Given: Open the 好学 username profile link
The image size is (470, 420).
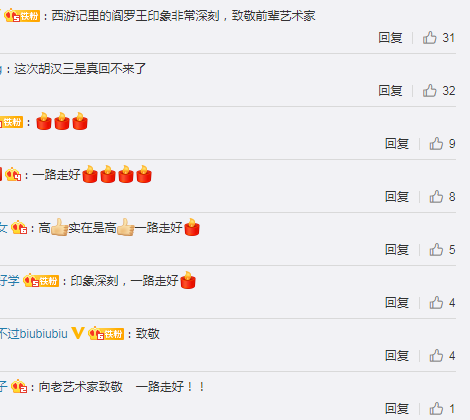Looking at the screenshot, I should [x=10, y=281].
